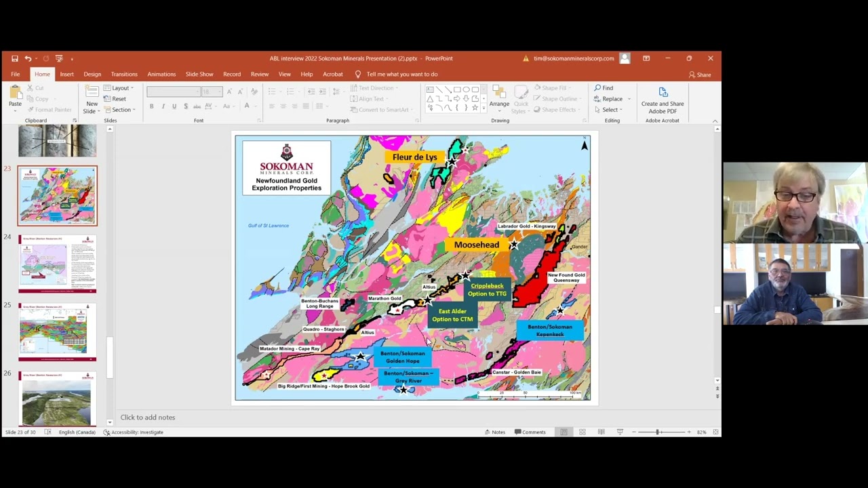Screen dimensions: 868x488
Task: Select the rectangle shape in shapes gallery
Action: tap(457, 89)
